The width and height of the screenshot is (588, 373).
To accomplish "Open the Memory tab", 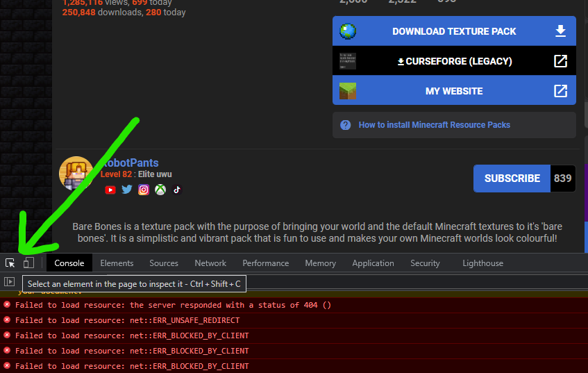I will (x=320, y=263).
